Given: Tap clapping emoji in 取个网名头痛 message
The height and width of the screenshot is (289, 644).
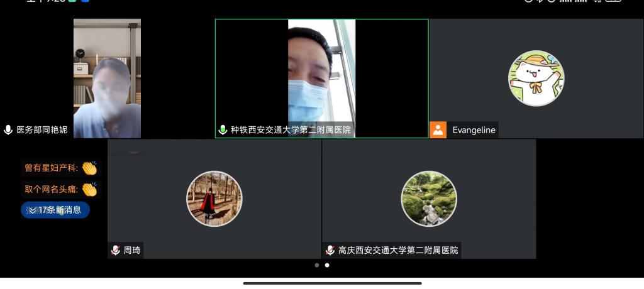Looking at the screenshot, I should (x=89, y=189).
